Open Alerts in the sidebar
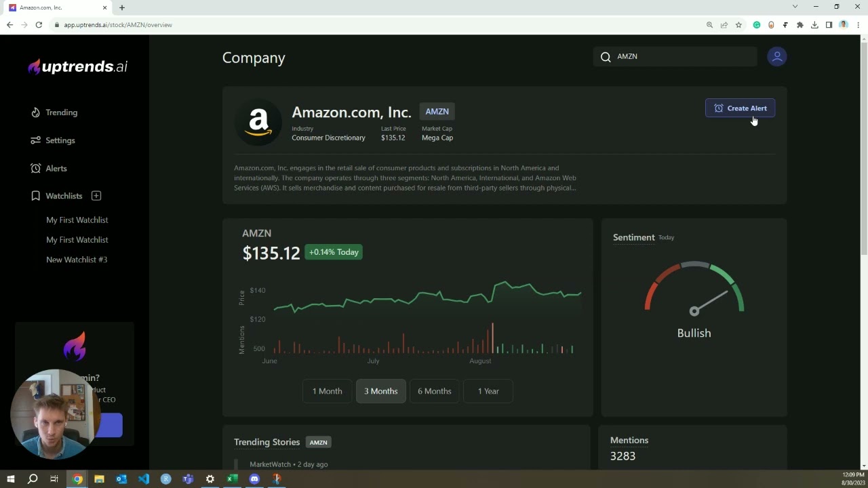Image resolution: width=868 pixels, height=488 pixels. pyautogui.click(x=49, y=168)
